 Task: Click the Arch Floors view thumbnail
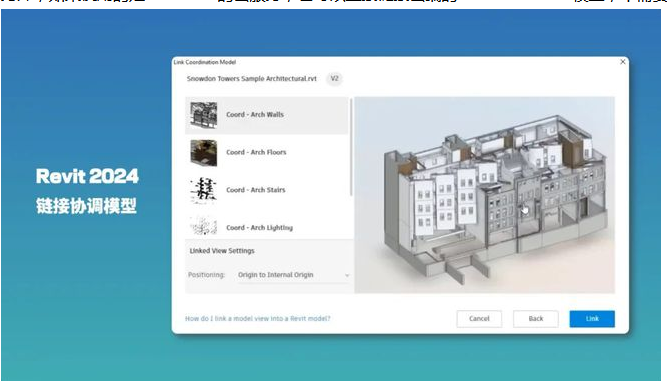pos(203,153)
